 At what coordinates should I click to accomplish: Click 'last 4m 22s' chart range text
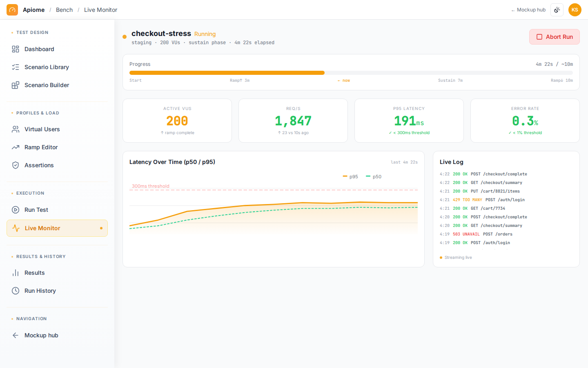point(404,162)
